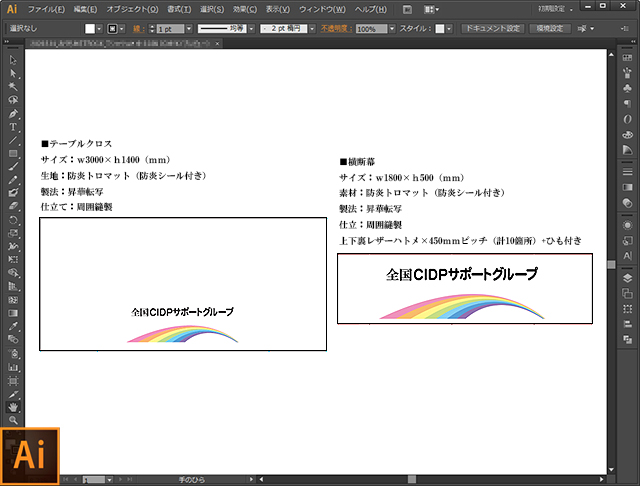Viewport: 640px width, 486px height.
Task: Open the artboard navigation dropdown in status bar
Action: pos(109,479)
